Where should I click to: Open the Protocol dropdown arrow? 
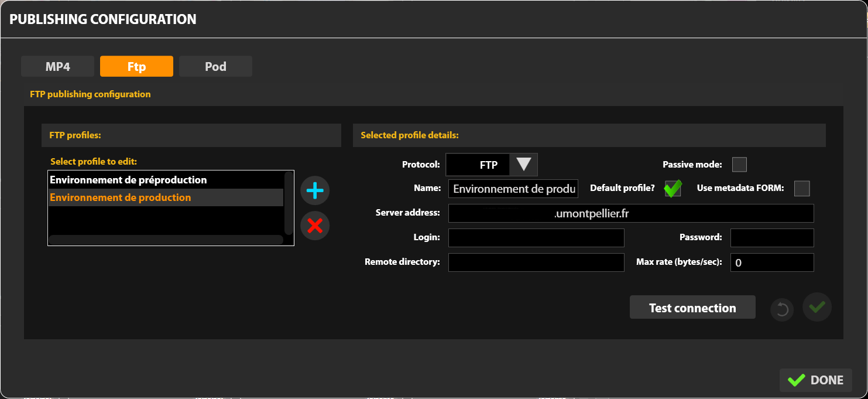(523, 165)
